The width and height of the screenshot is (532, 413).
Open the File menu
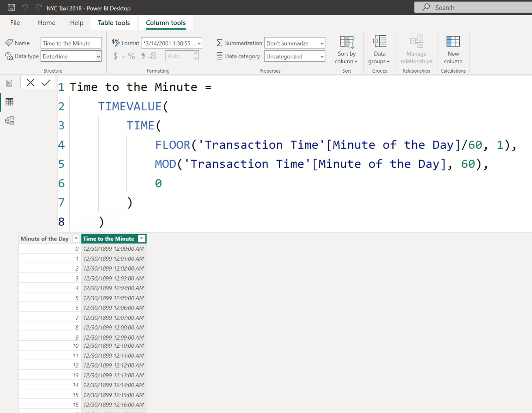[15, 23]
